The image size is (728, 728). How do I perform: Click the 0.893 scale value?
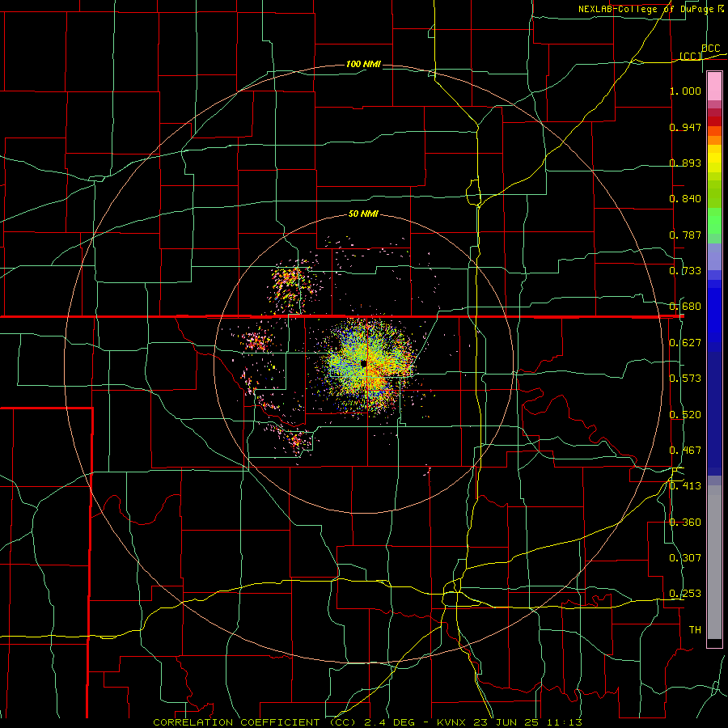click(685, 163)
